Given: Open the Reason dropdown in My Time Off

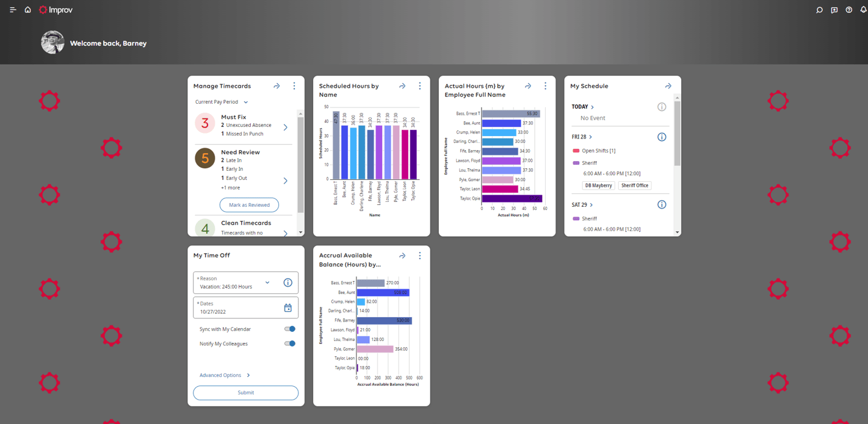Looking at the screenshot, I should click(267, 282).
